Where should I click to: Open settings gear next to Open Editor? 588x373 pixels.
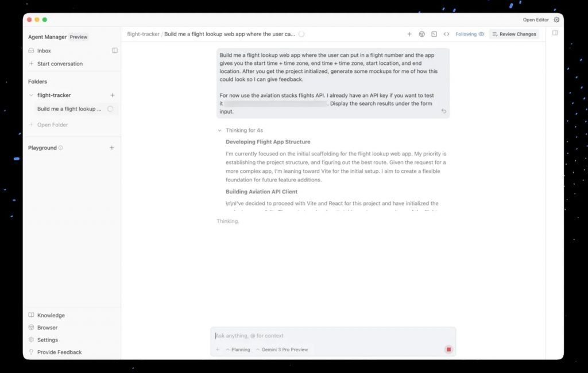556,20
